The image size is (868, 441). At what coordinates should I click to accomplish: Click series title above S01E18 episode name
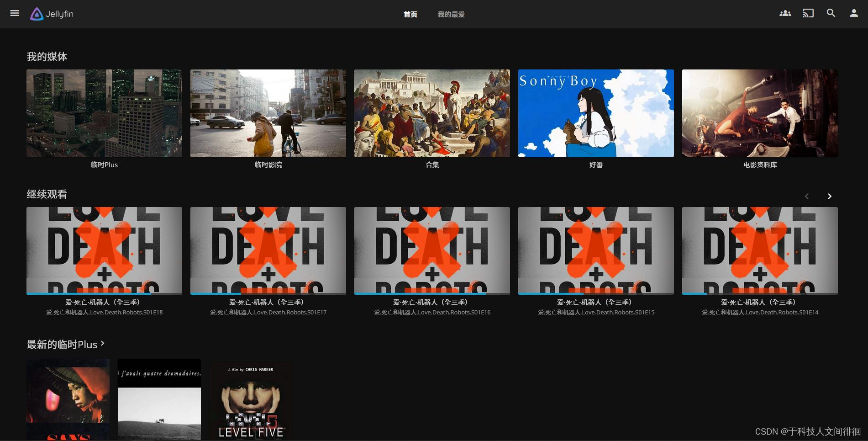pos(104,302)
